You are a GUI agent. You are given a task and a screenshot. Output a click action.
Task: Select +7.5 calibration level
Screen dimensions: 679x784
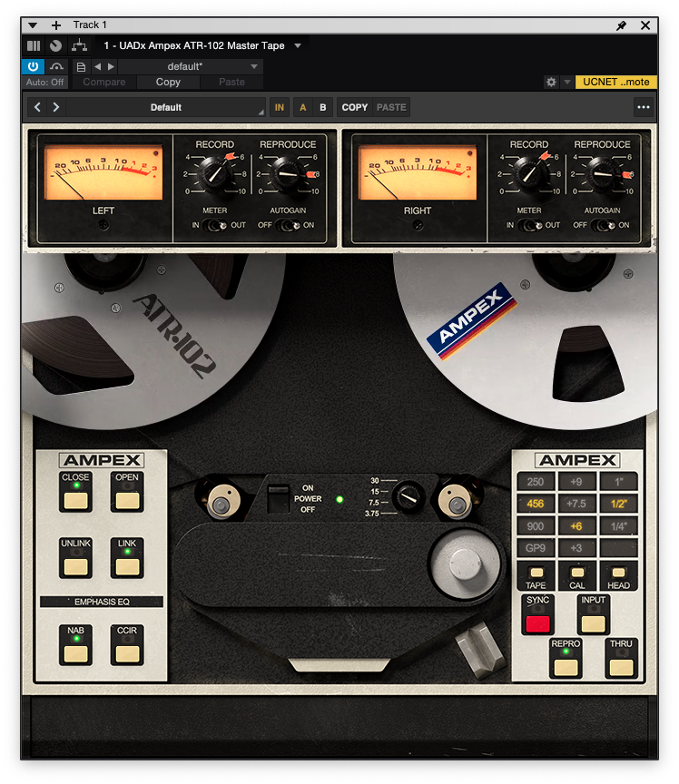(x=576, y=504)
